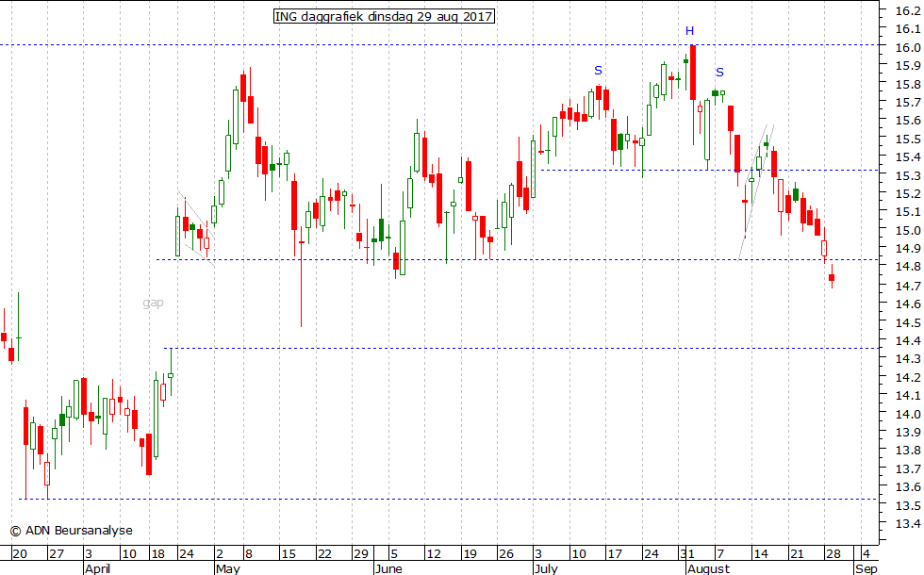Click the date axis label 26
Image resolution: width=924 pixels, height=575 pixels.
(x=506, y=554)
